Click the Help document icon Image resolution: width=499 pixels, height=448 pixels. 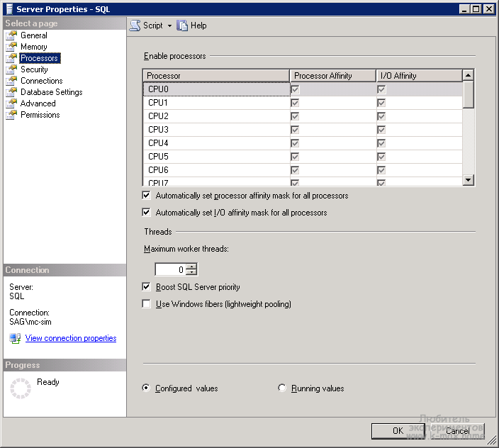click(182, 26)
